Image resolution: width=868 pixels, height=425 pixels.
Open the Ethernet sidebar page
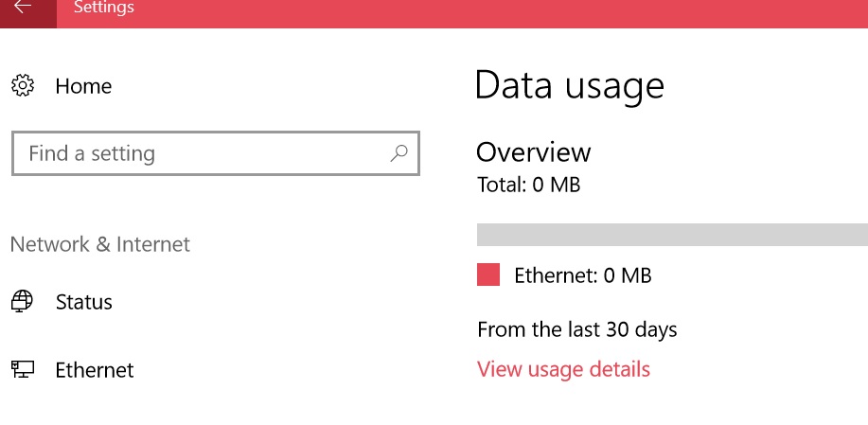click(x=95, y=370)
